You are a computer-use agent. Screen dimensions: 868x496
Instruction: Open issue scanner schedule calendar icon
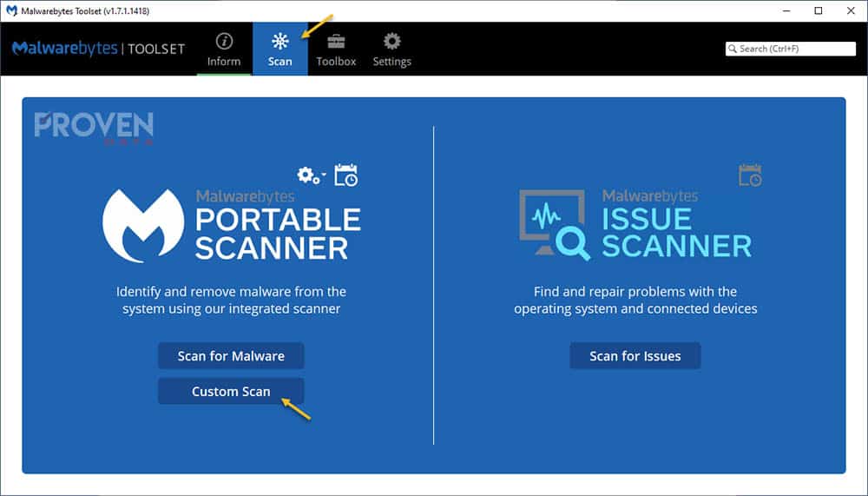(750, 175)
